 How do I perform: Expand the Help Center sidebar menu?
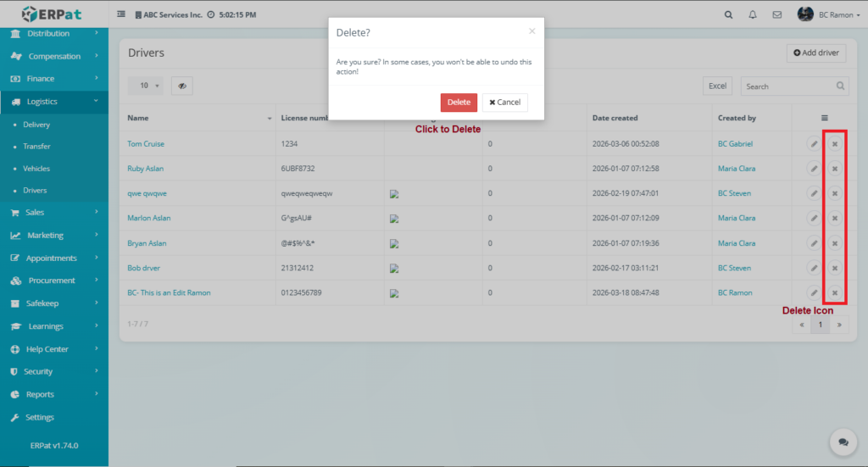[x=54, y=349]
